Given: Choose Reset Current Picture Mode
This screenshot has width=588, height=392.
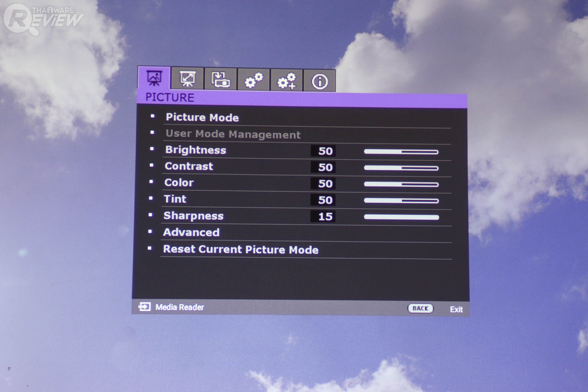Looking at the screenshot, I should [241, 249].
